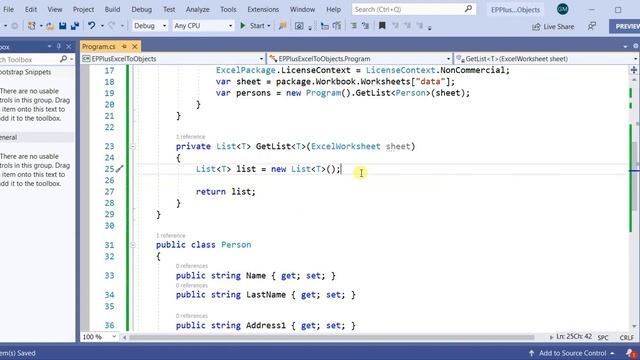Open the Send Feedback icon
Image resolution: width=640 pixels, height=360 pixels.
[592, 26]
